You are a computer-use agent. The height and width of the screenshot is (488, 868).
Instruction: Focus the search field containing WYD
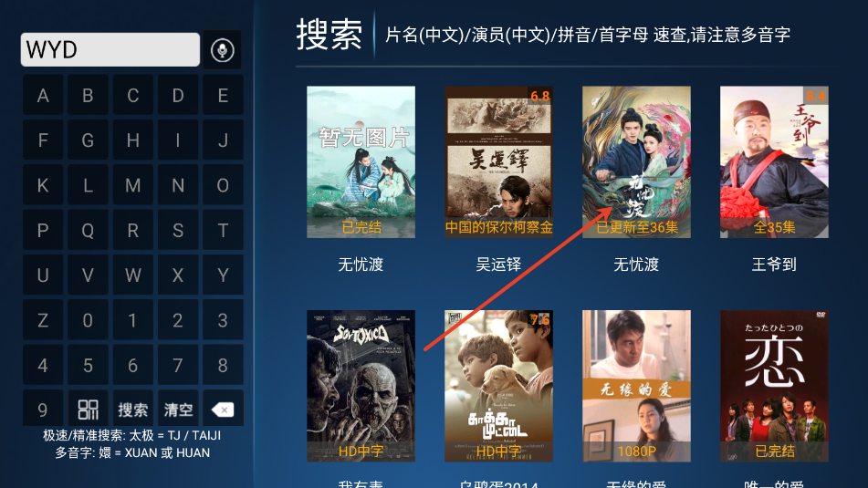pyautogui.click(x=110, y=50)
